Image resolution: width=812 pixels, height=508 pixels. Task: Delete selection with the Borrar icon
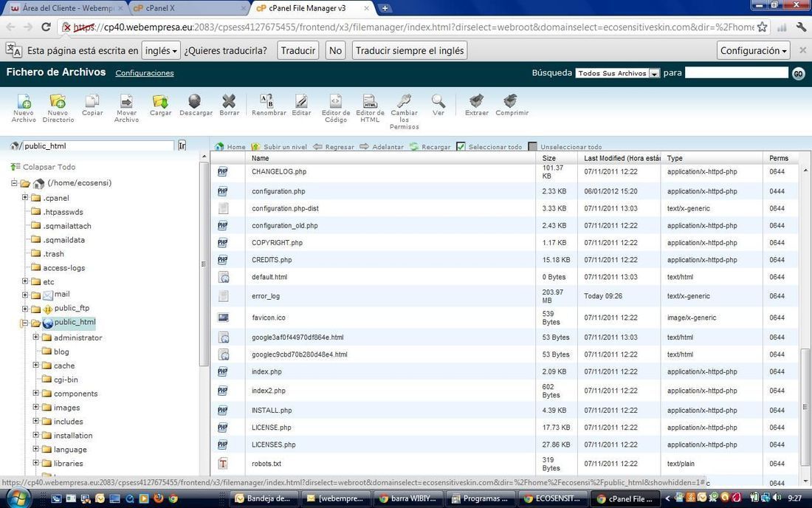click(229, 105)
